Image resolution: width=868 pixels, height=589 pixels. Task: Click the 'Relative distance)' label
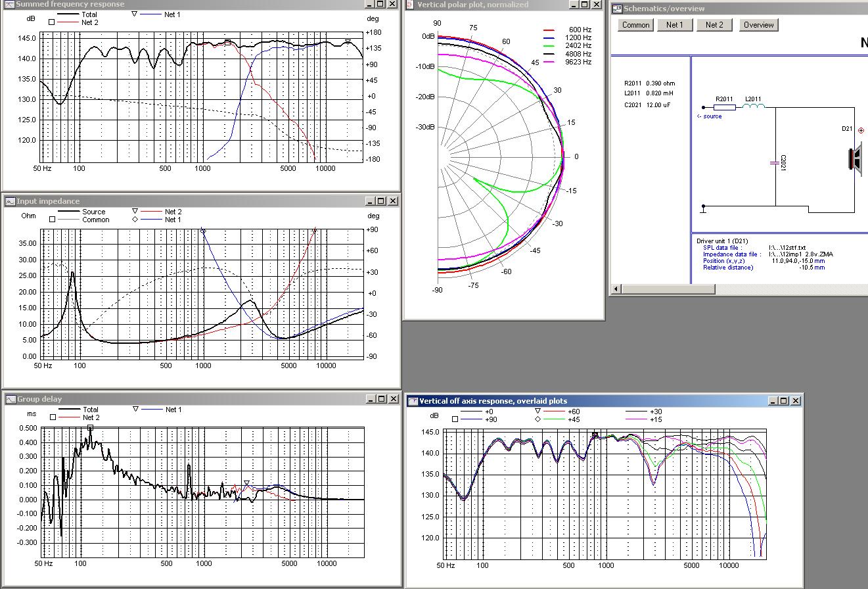[x=728, y=268]
